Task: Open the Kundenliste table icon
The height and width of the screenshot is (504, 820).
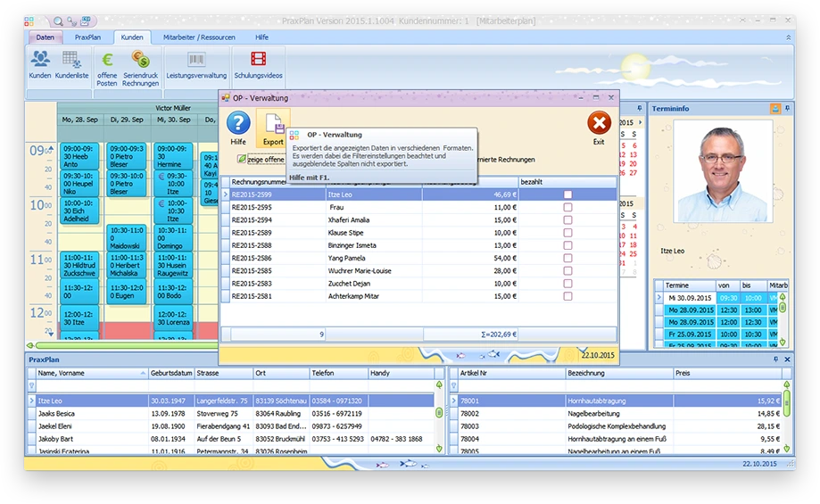Action: pos(71,61)
